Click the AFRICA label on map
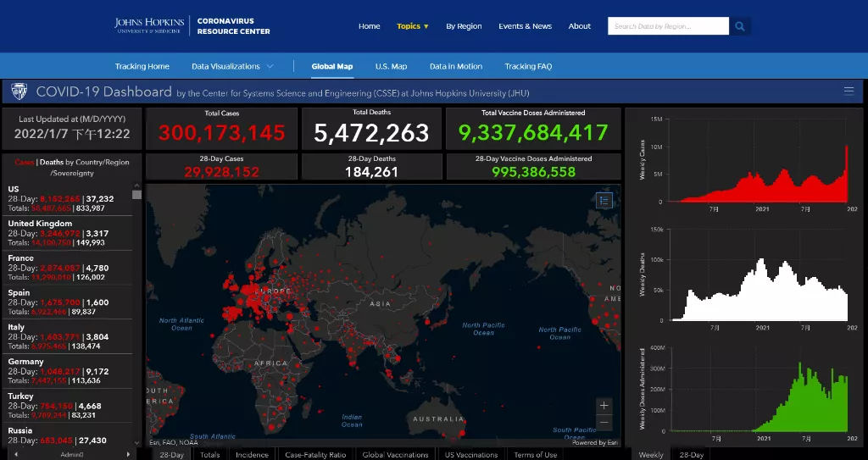The height and width of the screenshot is (460, 868). (270, 363)
